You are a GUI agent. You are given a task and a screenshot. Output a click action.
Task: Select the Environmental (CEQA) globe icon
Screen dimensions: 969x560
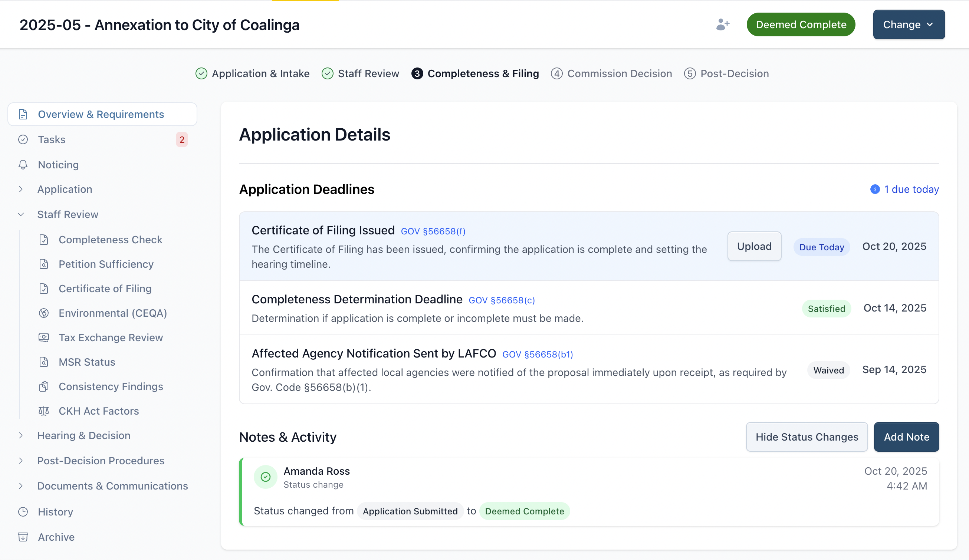click(x=43, y=313)
